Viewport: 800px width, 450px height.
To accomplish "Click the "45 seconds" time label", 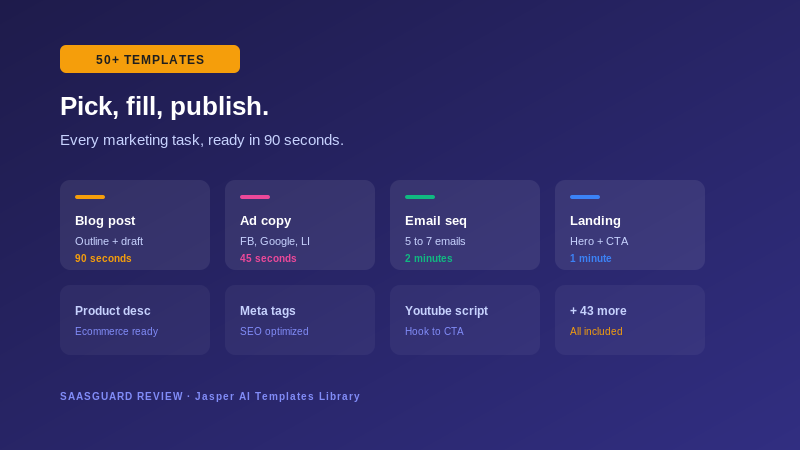I will point(268,258).
